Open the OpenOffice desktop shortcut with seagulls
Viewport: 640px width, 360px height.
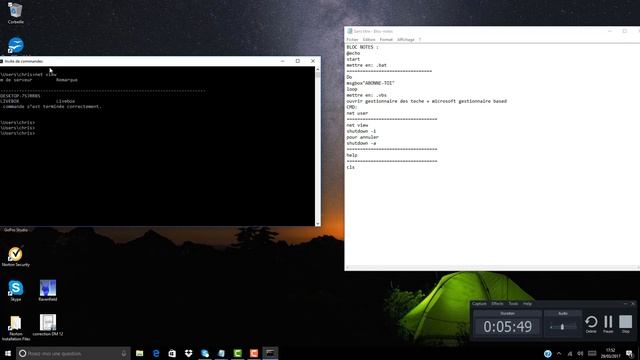(16, 46)
